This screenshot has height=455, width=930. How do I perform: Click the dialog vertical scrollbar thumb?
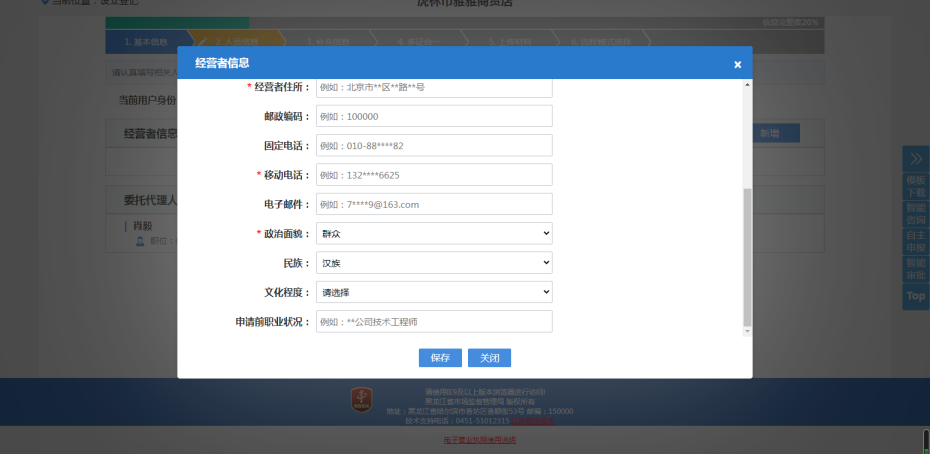coord(747,257)
